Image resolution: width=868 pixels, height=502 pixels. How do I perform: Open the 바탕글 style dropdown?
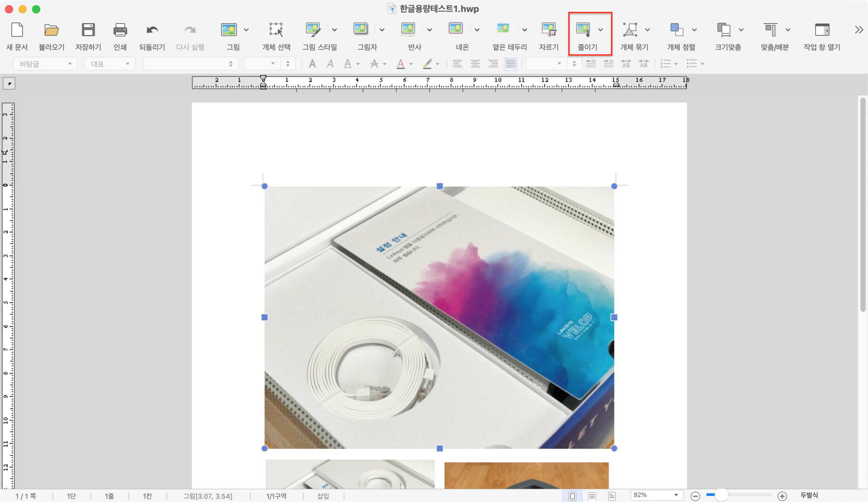[45, 64]
